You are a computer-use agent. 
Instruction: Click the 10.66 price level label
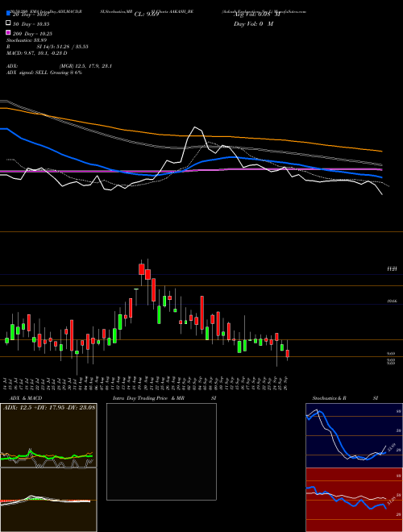[x=392, y=301]
